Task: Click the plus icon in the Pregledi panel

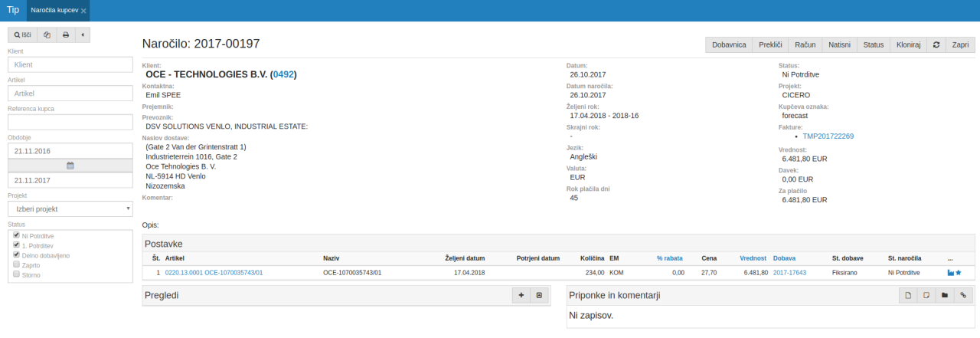Action: pyautogui.click(x=521, y=295)
